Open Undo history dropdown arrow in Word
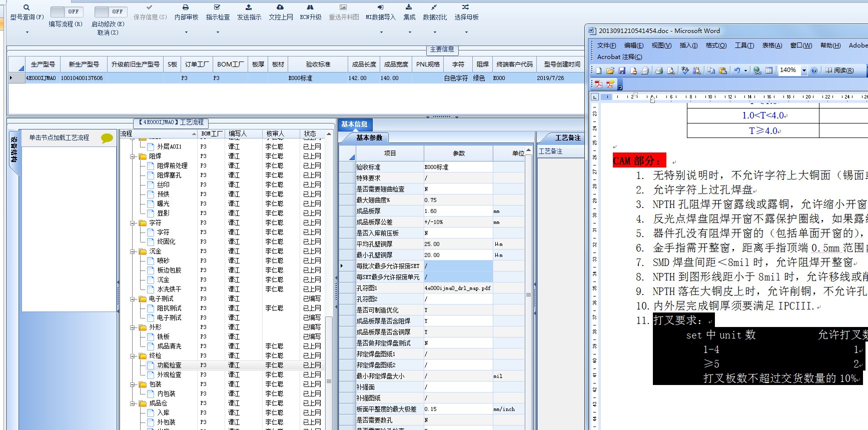The width and height of the screenshot is (868, 430). coord(745,70)
